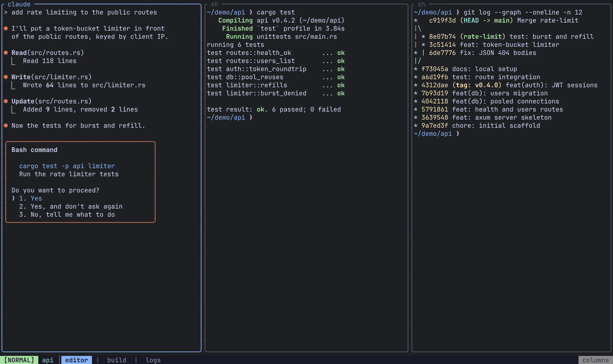Click the api session name in status bar

point(48,360)
